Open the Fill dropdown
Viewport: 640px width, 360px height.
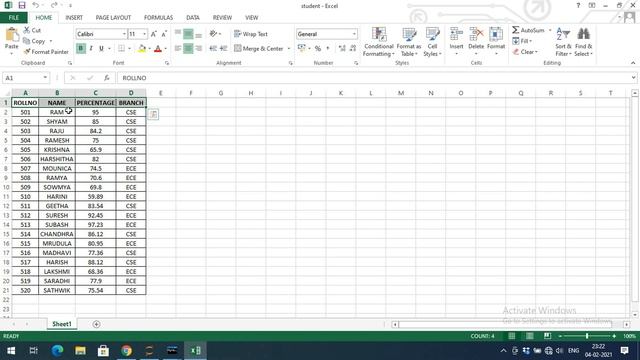click(522, 41)
